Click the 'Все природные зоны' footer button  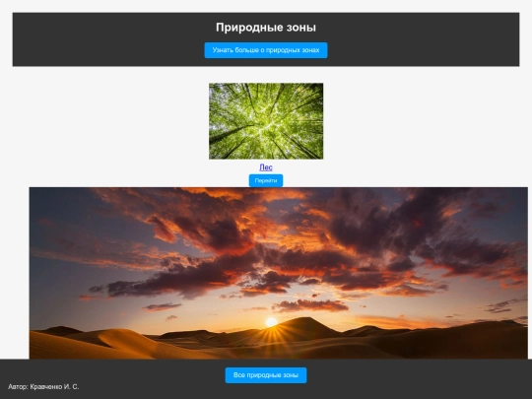pos(266,375)
